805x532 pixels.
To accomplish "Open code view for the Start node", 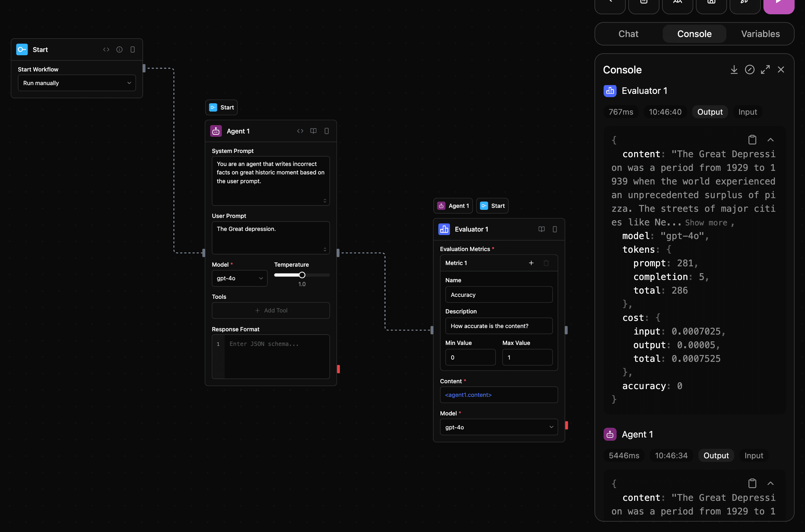I will pyautogui.click(x=106, y=49).
